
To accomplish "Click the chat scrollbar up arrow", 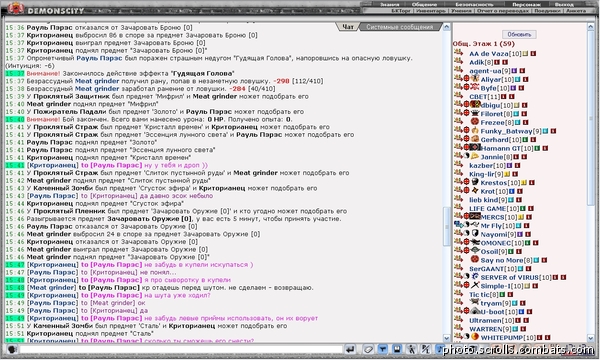I will coord(447,27).
